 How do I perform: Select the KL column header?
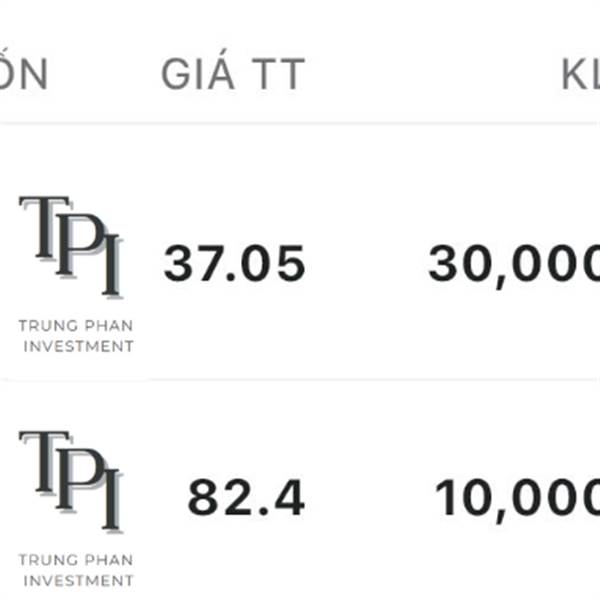click(x=580, y=74)
